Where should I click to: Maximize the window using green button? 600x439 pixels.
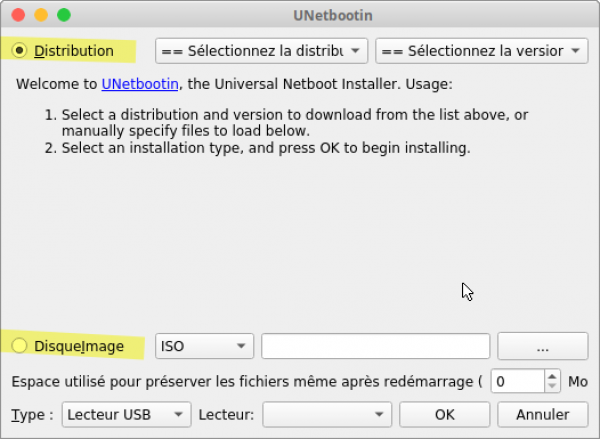[63, 15]
